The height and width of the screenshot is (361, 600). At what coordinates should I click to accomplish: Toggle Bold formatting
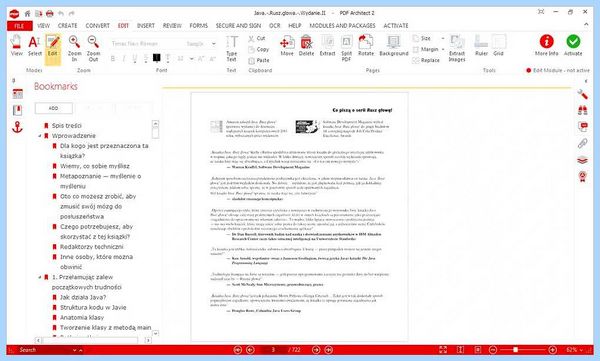click(x=113, y=59)
